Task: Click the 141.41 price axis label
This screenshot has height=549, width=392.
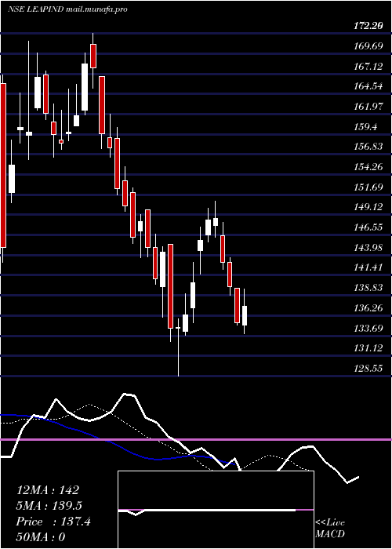Action: coord(367,268)
